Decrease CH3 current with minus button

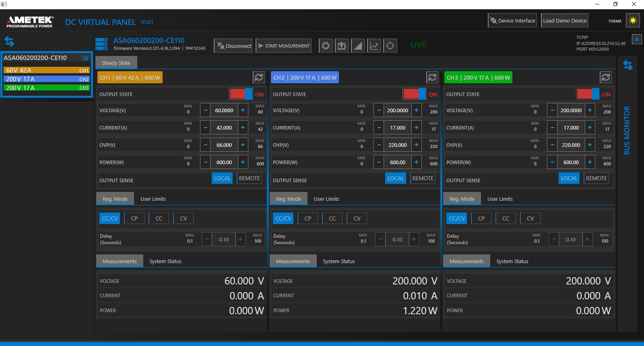coord(553,128)
